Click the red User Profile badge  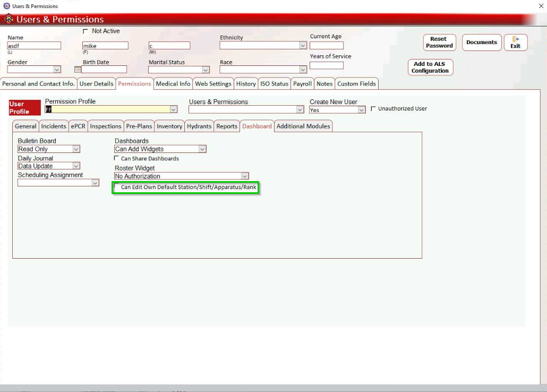click(x=24, y=108)
